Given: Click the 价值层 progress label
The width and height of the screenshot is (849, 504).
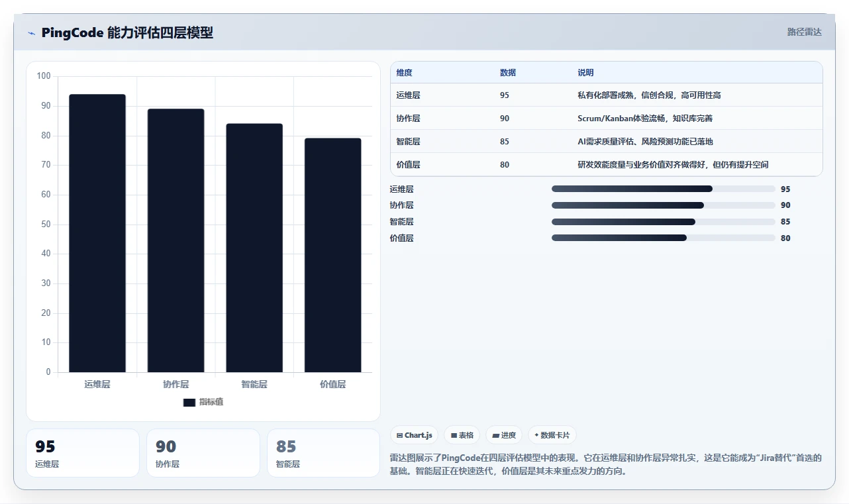Looking at the screenshot, I should pyautogui.click(x=401, y=238).
